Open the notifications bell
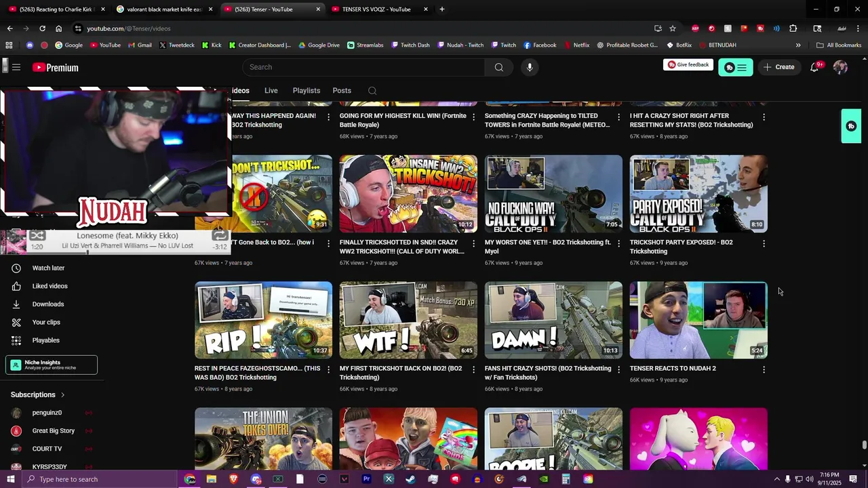The image size is (868, 488). pyautogui.click(x=814, y=67)
